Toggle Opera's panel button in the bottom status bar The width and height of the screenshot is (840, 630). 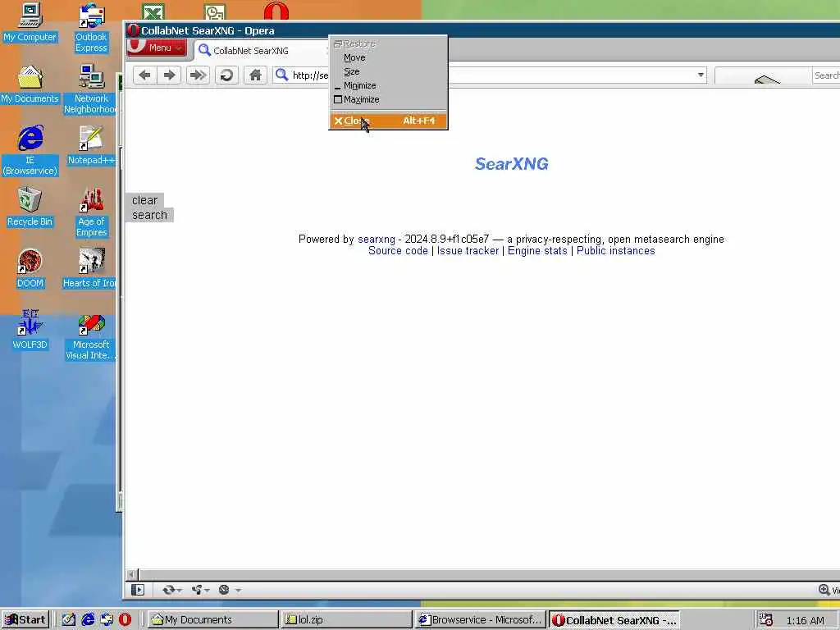pos(138,590)
